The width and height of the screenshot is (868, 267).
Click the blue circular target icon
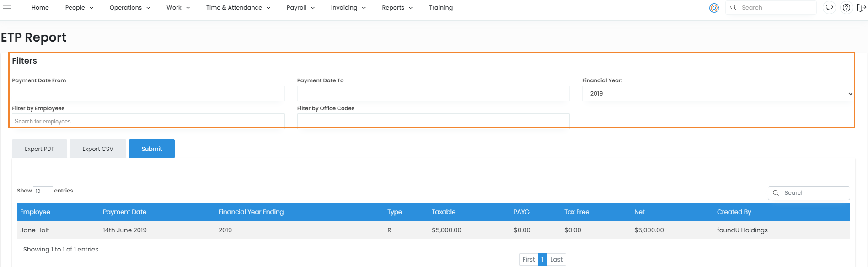pyautogui.click(x=714, y=8)
